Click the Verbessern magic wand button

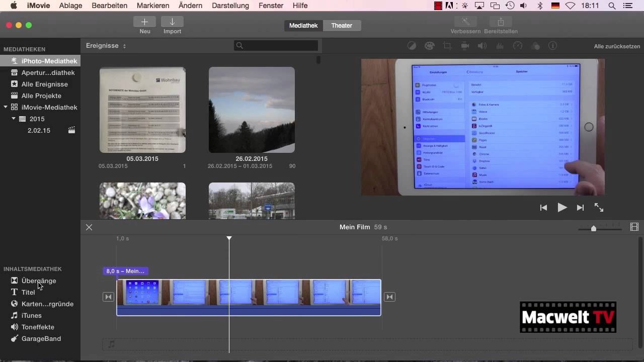click(465, 22)
